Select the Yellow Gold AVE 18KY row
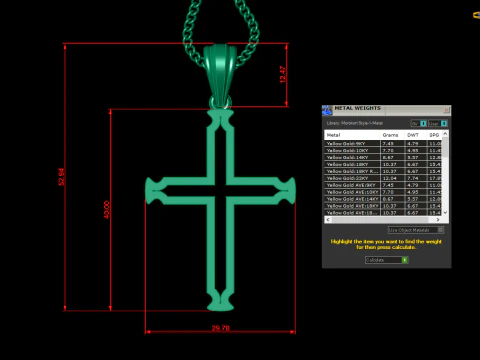Image resolution: width=480 pixels, height=360 pixels. coord(383,206)
